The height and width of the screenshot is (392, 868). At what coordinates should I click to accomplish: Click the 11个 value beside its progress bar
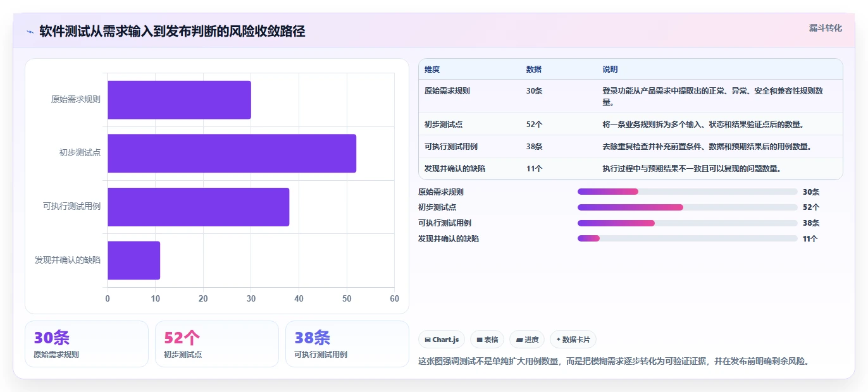point(810,238)
